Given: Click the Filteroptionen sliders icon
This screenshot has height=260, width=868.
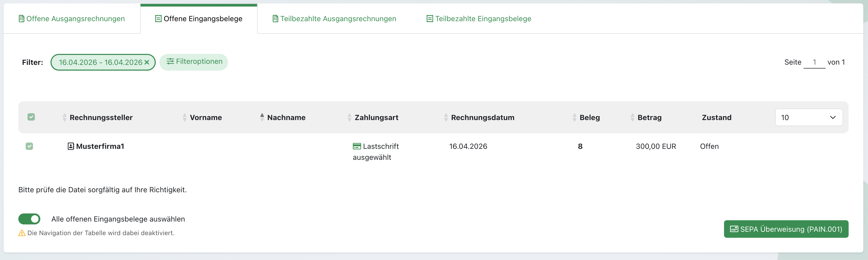Looking at the screenshot, I should pyautogui.click(x=170, y=61).
